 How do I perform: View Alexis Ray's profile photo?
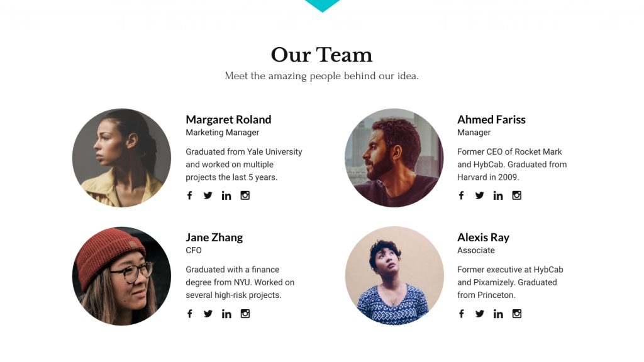click(x=393, y=275)
